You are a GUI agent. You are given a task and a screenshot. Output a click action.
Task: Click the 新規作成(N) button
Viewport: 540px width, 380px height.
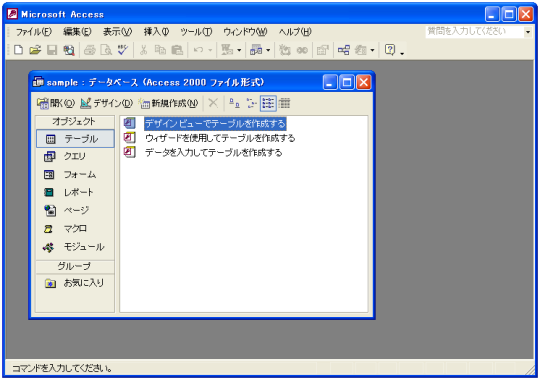[x=168, y=103]
